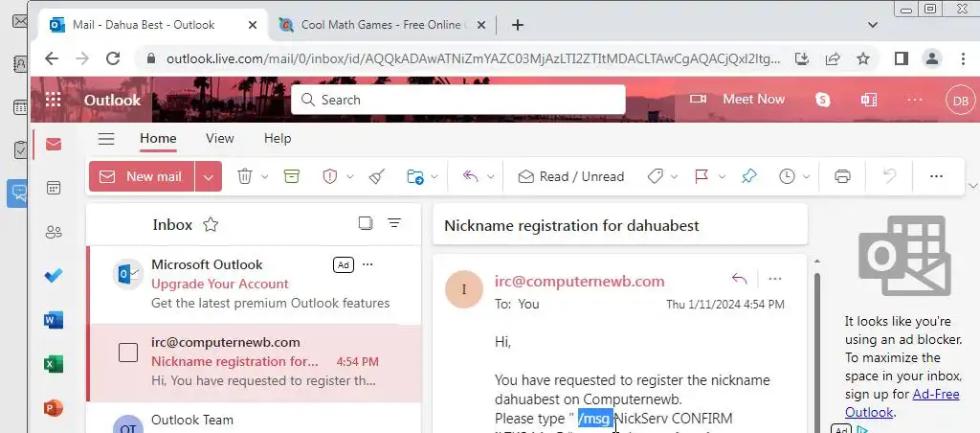Undo last action in toolbar
The image size is (980, 433).
(x=889, y=176)
